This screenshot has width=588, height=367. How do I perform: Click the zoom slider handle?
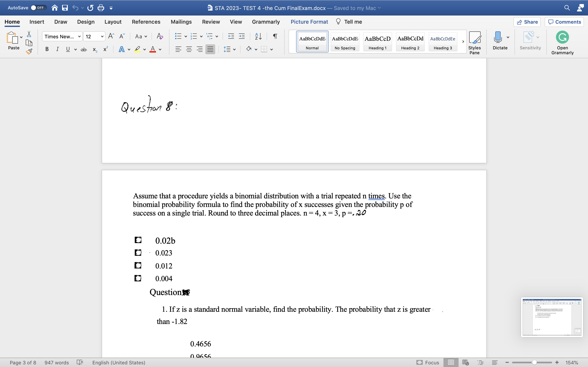pyautogui.click(x=534, y=362)
